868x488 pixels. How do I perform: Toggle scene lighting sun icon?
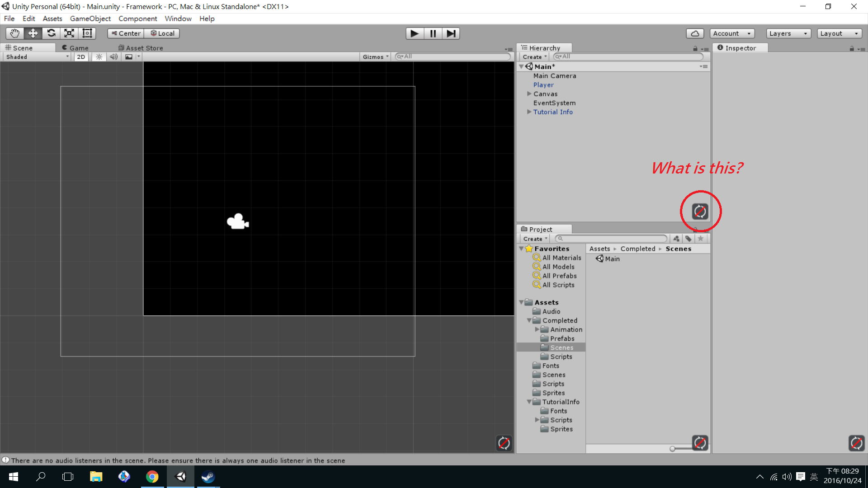click(x=99, y=57)
